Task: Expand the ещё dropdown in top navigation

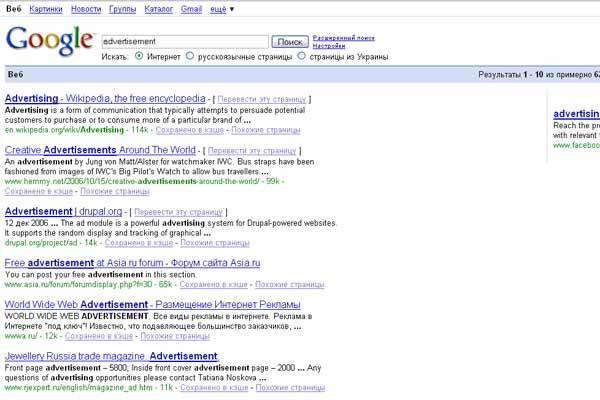Action: click(222, 9)
